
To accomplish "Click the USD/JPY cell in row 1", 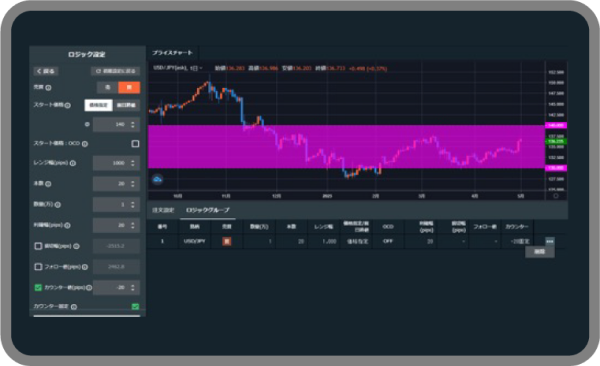I will 195,242.
